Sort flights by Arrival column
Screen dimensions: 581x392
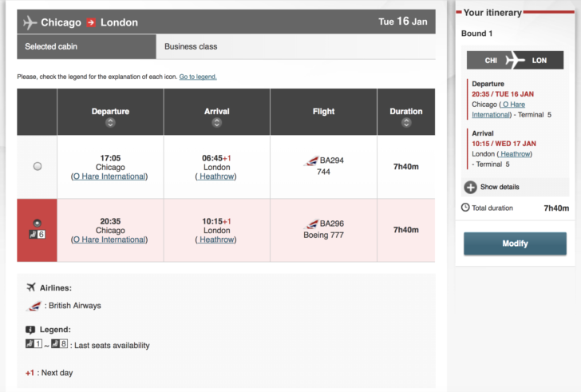coord(217,123)
